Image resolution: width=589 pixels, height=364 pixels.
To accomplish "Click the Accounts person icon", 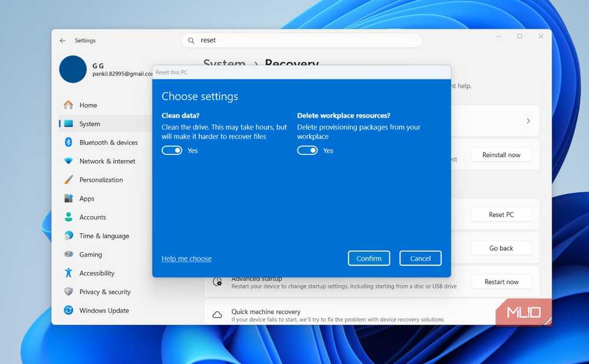I will tap(68, 217).
